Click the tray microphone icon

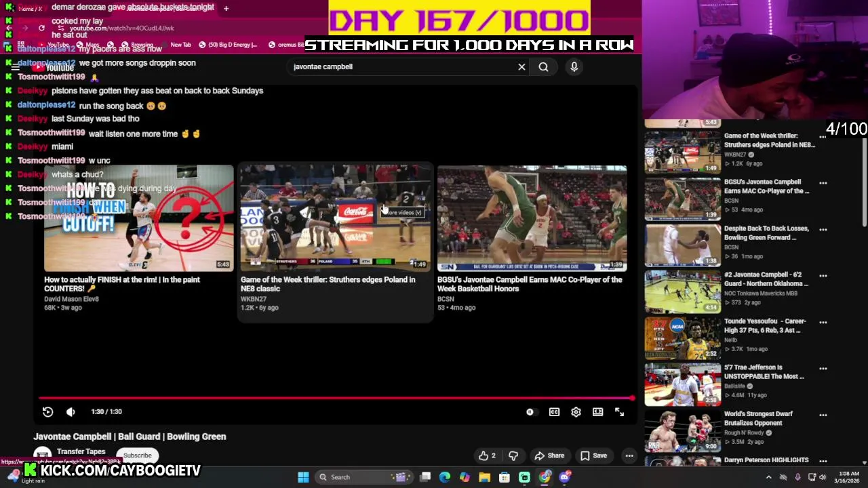(x=797, y=477)
